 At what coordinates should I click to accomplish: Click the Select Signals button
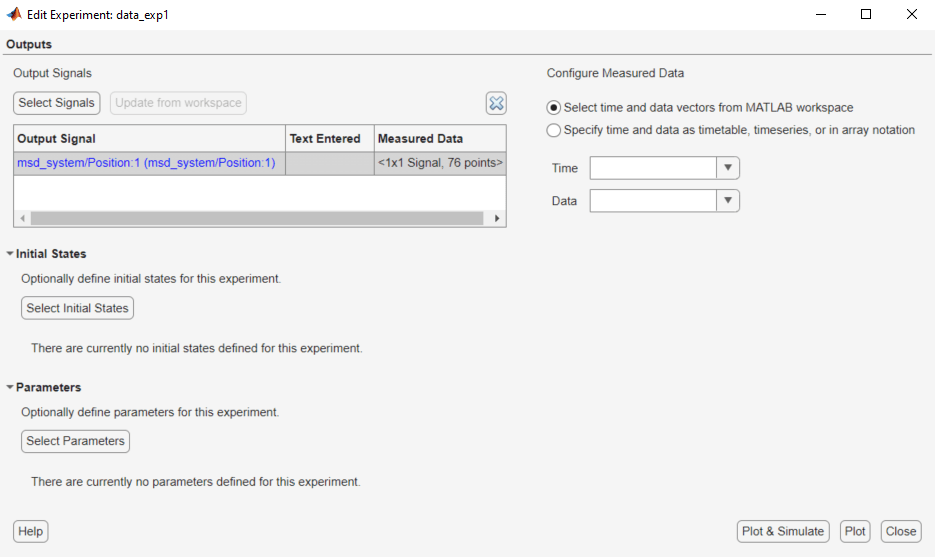tap(57, 103)
